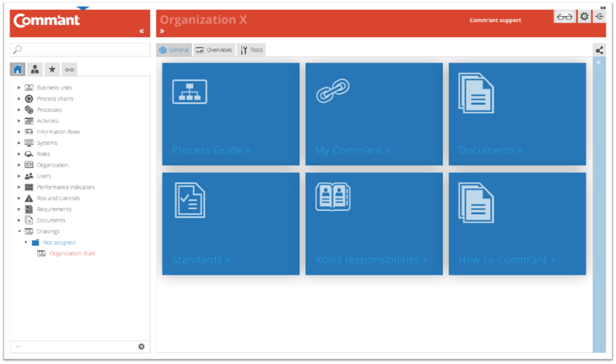
Task: Open the Favorites star in the sidebar
Action: point(52,69)
